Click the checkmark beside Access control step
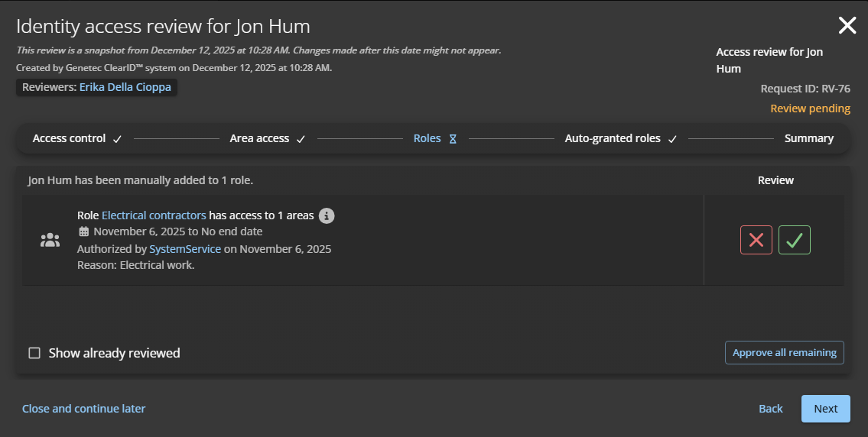Screen dimensions: 868x437 (x=117, y=139)
